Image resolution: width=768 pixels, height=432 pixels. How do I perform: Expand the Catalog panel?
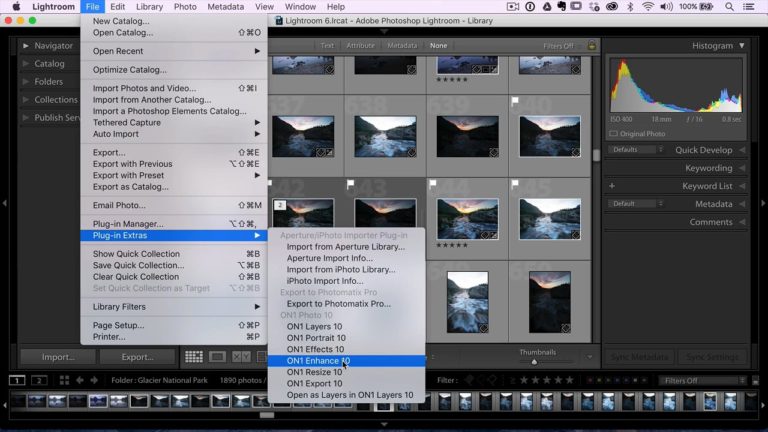[x=25, y=64]
